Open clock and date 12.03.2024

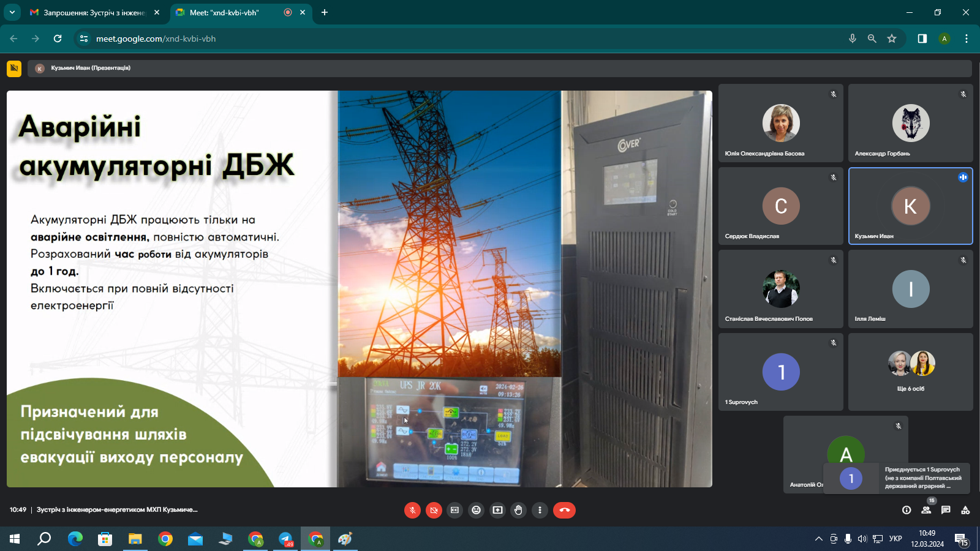coord(927,539)
